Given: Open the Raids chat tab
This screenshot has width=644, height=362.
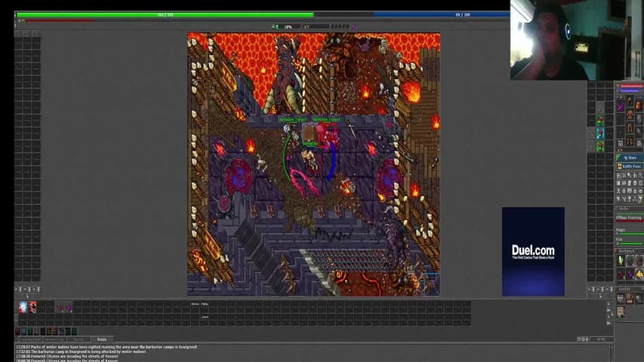Looking at the screenshot, I should 102,339.
